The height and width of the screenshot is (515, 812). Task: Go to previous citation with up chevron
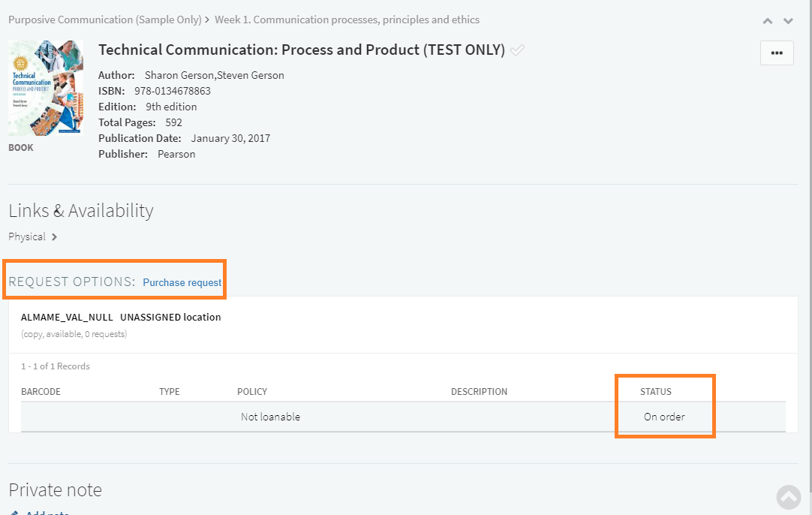tap(768, 21)
